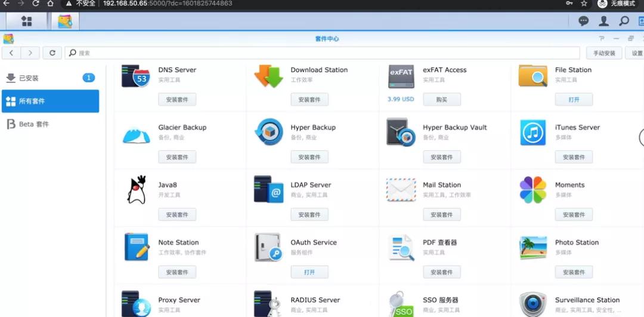Click the LDAP Server icon
Viewport: 644px width, 317px height.
[268, 189]
